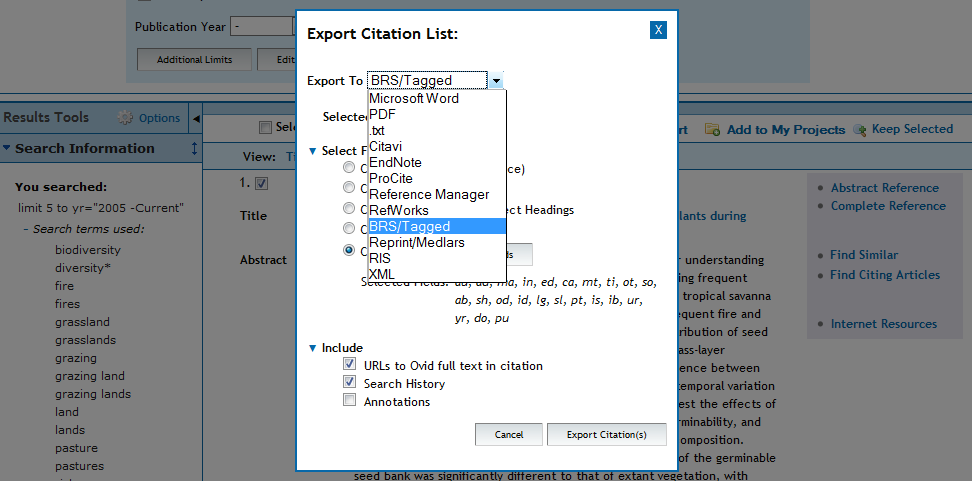Click search term 'biodiversity'
This screenshot has height=481, width=972.
(x=87, y=250)
